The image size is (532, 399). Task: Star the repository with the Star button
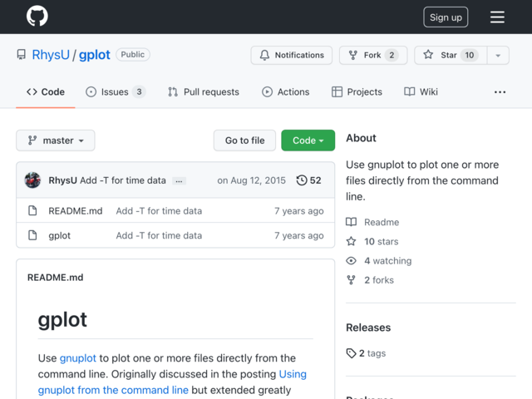(451, 55)
